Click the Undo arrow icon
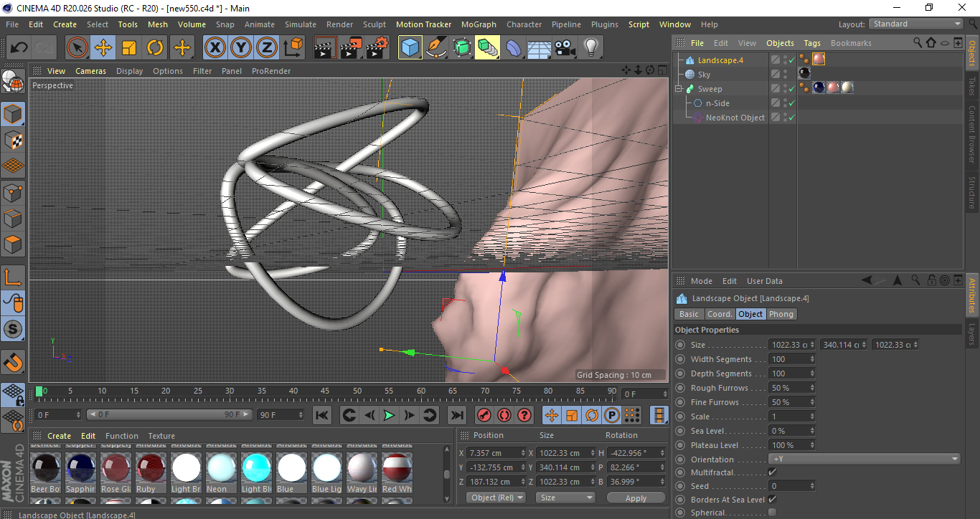Viewport: 980px width, 519px height. pos(19,48)
